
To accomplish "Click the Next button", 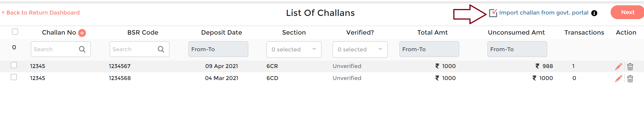I will pos(627,12).
